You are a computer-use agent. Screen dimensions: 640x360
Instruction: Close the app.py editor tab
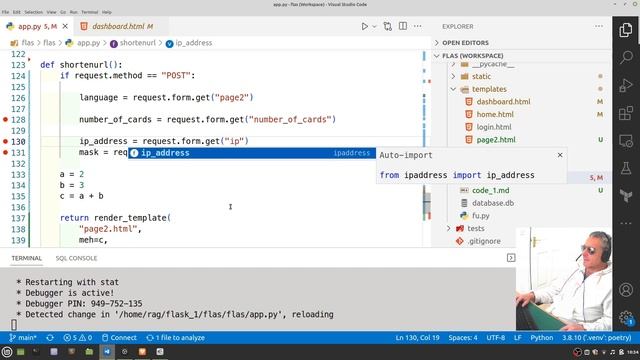click(65, 26)
